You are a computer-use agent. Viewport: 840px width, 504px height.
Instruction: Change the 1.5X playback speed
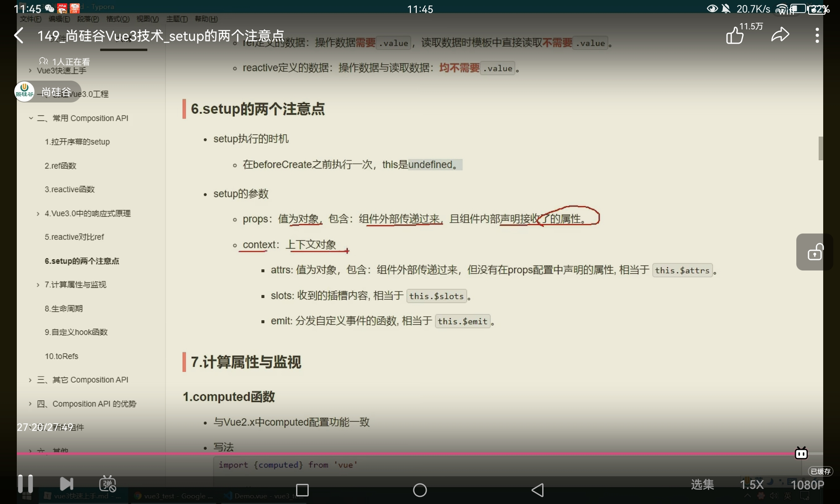click(x=751, y=485)
